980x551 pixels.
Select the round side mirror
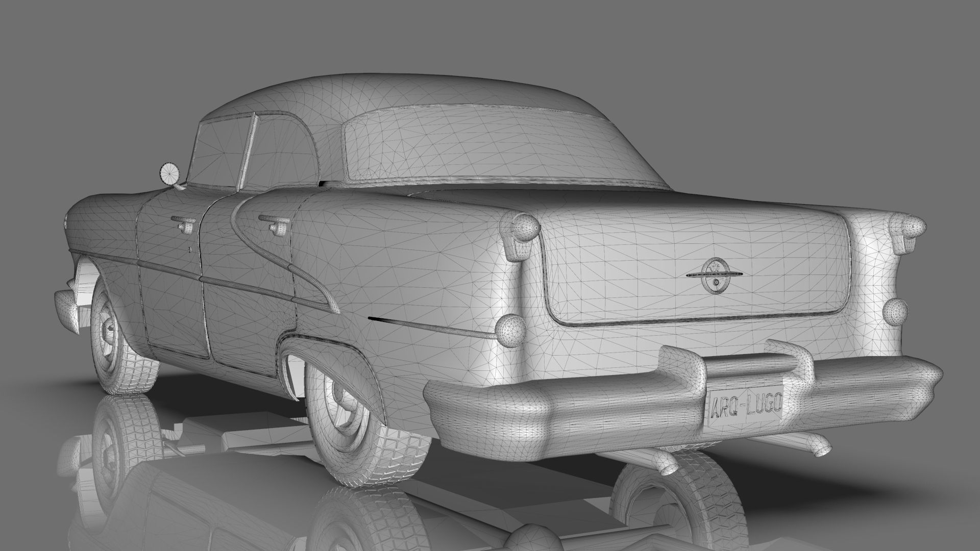coord(168,174)
